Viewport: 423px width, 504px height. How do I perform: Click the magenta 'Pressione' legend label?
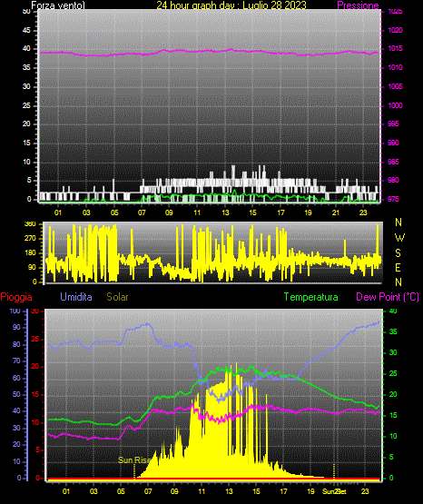tap(358, 5)
